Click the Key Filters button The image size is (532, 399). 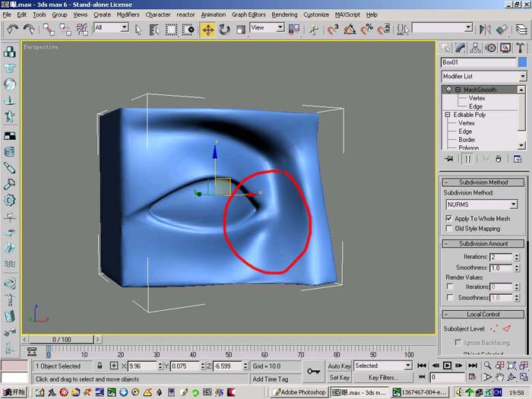tap(383, 377)
